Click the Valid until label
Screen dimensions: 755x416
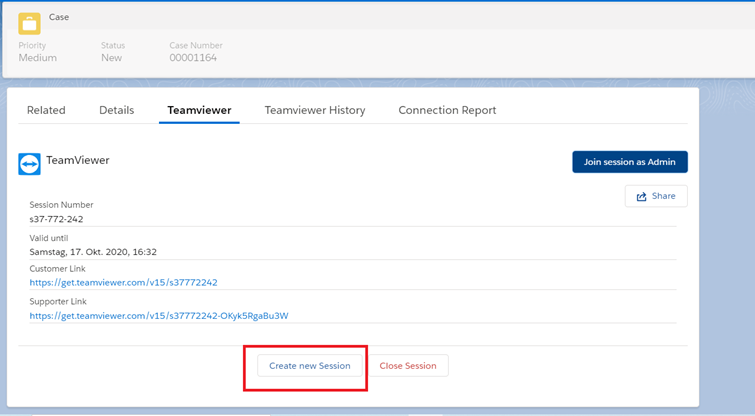[x=49, y=238]
